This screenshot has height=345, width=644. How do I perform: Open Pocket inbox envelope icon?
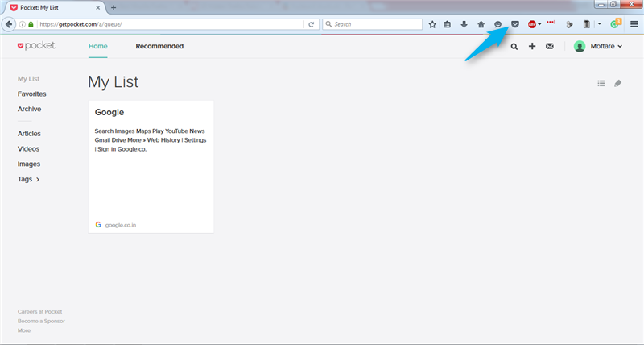550,46
